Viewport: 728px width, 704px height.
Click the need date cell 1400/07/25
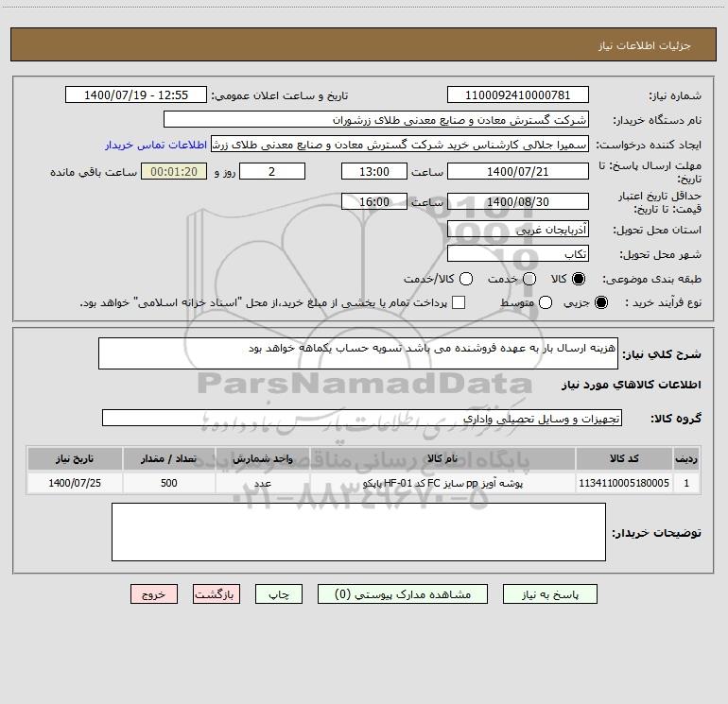point(75,483)
